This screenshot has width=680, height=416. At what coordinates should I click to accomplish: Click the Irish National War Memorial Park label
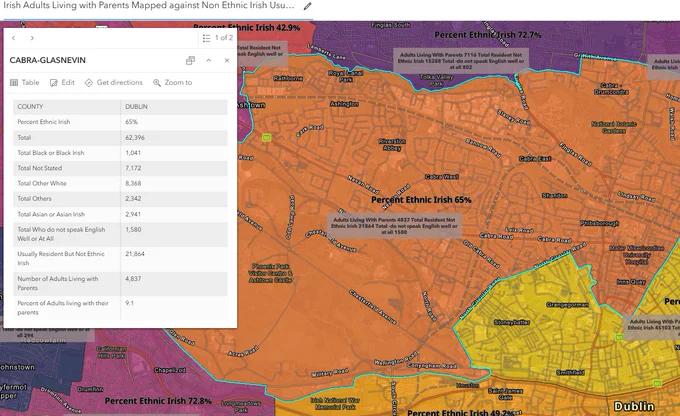click(335, 403)
